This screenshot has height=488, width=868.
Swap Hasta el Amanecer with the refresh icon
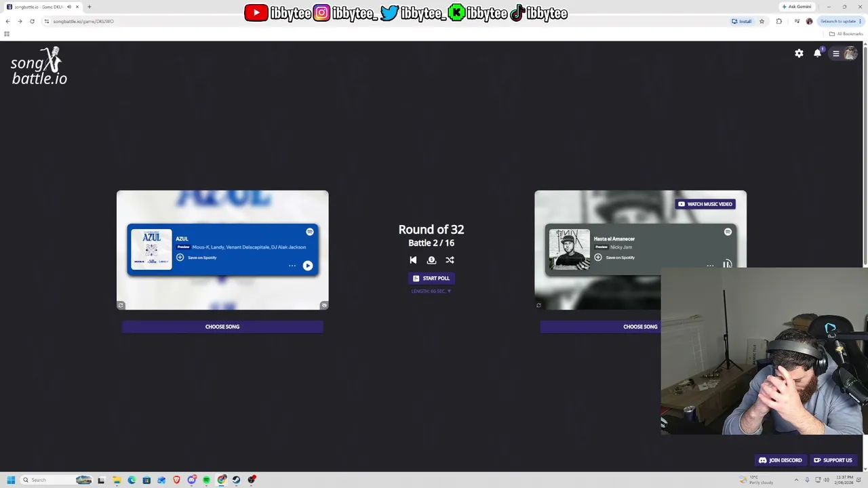click(539, 306)
